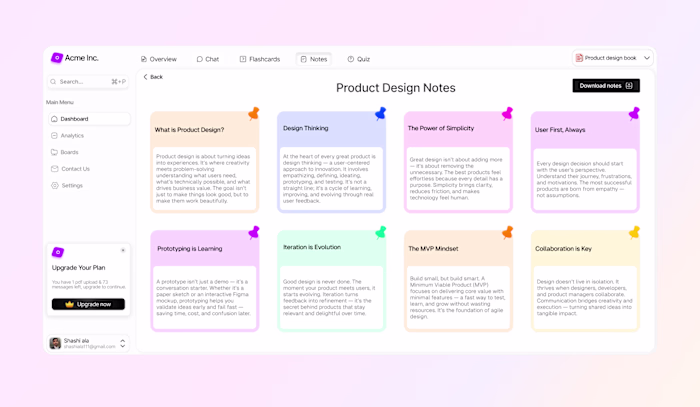Open Dashboard in the main menu
Image resolution: width=700 pixels, height=407 pixels.
point(89,119)
